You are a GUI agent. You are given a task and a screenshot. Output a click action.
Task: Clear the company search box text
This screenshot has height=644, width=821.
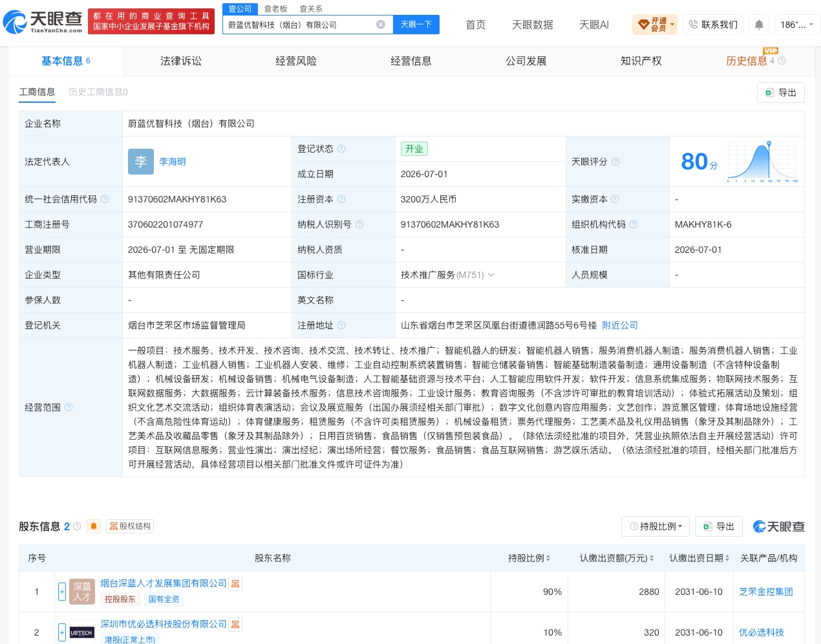click(x=381, y=25)
